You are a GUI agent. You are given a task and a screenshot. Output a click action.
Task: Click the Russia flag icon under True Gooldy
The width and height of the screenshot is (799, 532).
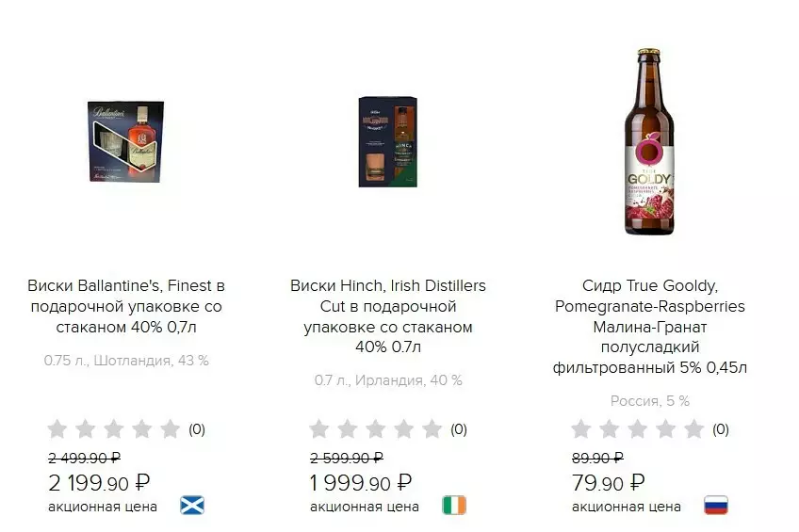point(716,506)
